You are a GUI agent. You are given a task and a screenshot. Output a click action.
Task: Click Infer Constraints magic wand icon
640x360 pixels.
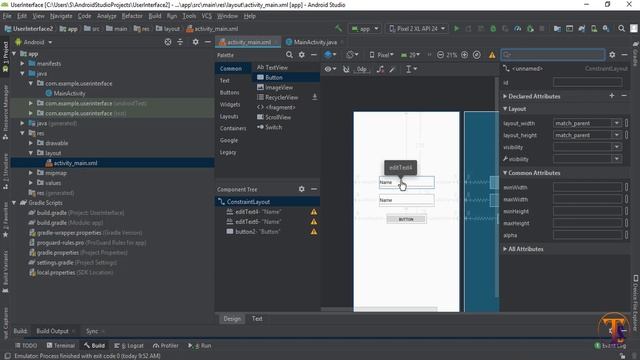(392, 69)
